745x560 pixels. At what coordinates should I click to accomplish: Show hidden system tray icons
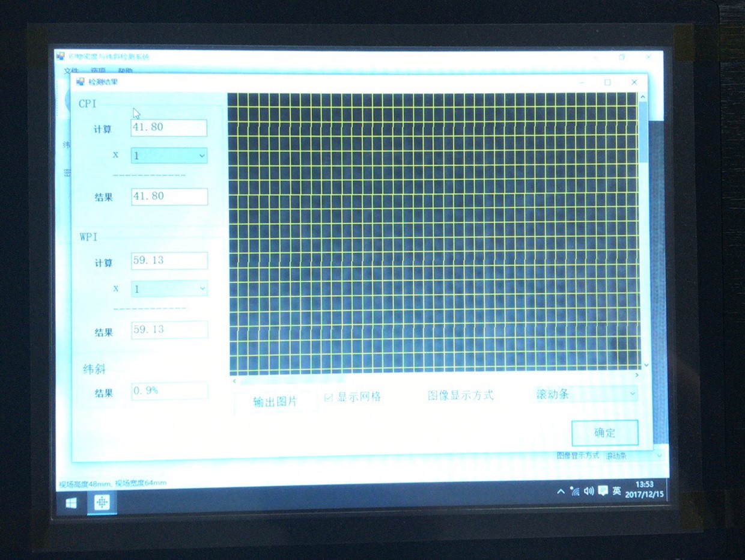[x=561, y=492]
